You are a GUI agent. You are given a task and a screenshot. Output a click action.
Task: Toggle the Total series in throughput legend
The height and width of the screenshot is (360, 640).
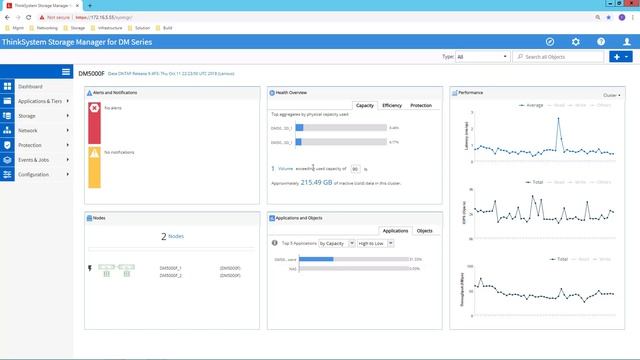559,259
